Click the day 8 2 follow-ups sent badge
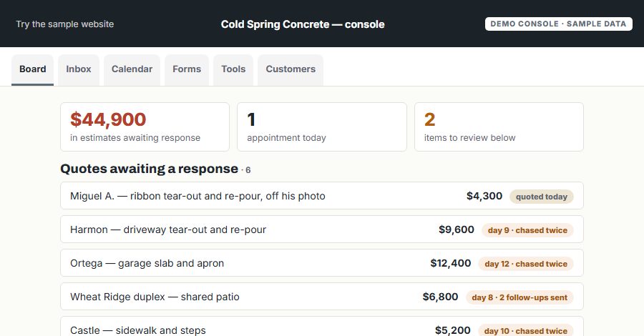The height and width of the screenshot is (336, 644). click(519, 297)
